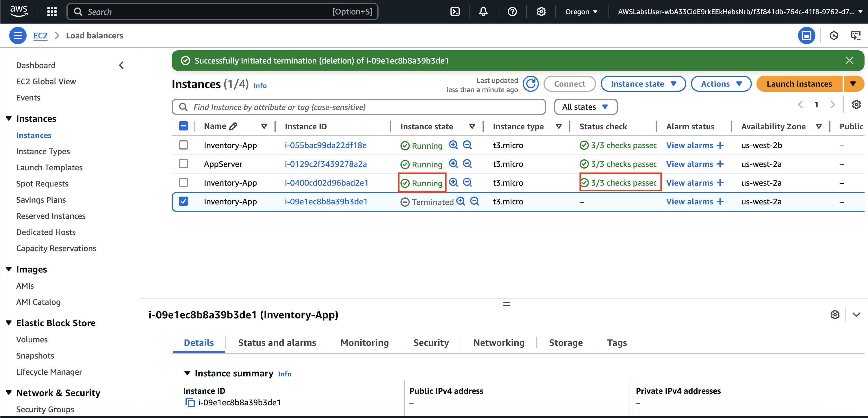Expand the All states filter
Image resolution: width=868 pixels, height=418 pixels.
(x=585, y=107)
